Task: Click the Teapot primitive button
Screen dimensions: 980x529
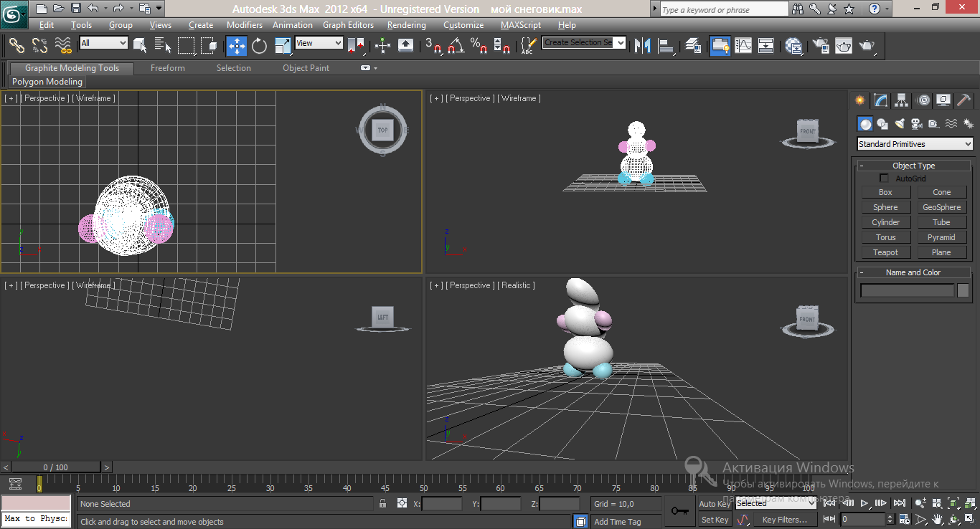Action: coord(885,252)
